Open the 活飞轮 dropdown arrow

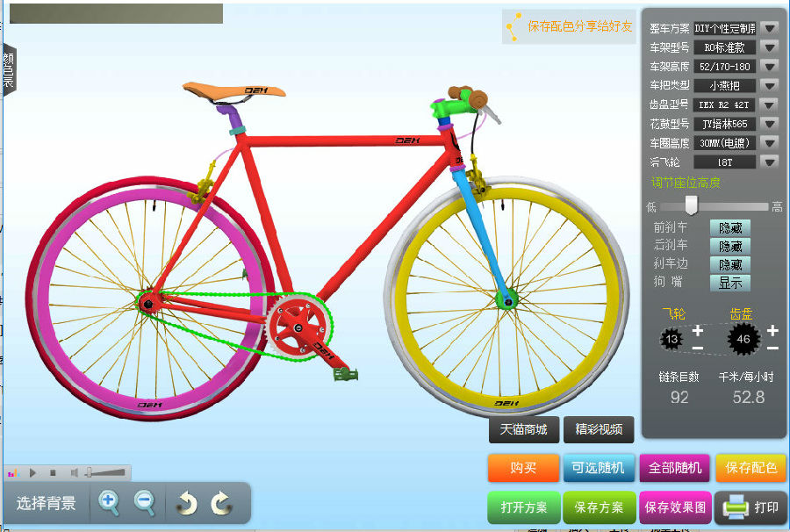coord(769,162)
